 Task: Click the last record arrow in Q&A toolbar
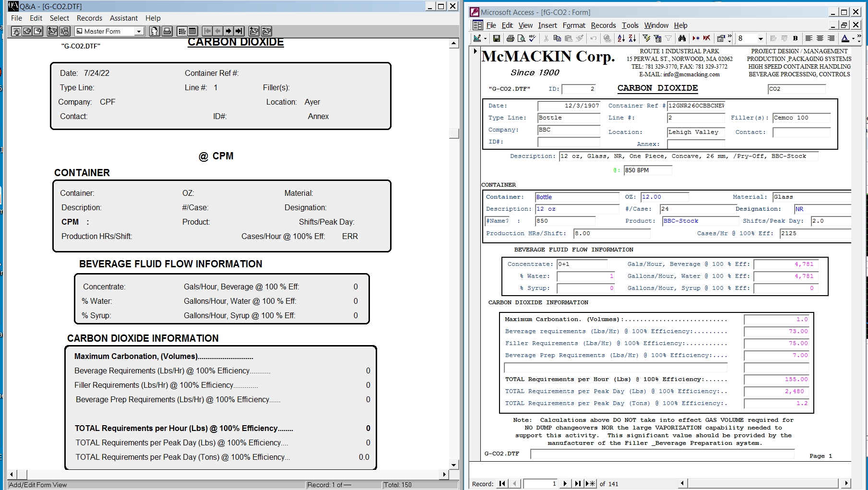pyautogui.click(x=239, y=31)
